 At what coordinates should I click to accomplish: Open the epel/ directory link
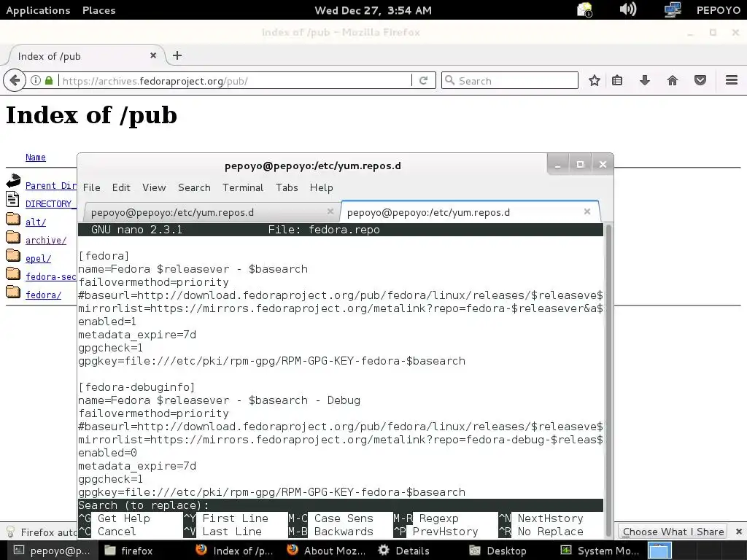coord(38,258)
